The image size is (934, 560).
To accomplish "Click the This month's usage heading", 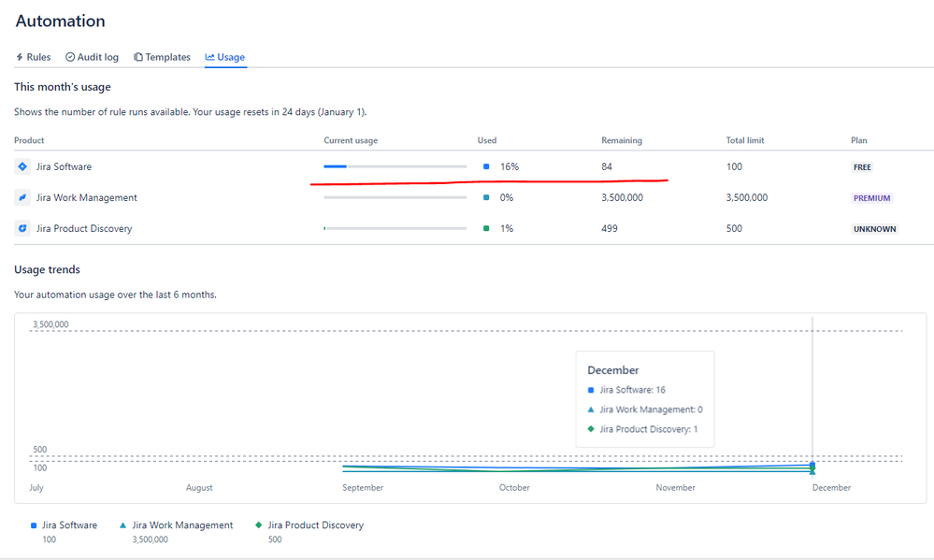I will point(63,87).
